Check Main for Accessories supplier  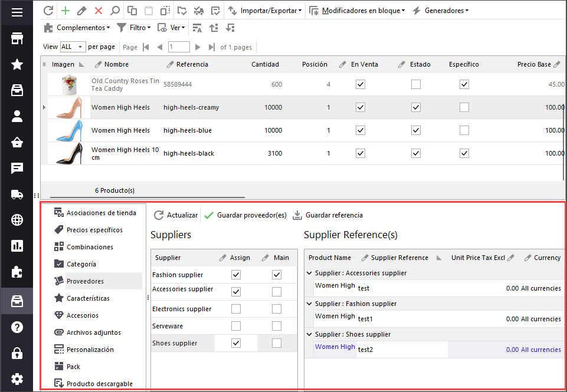pos(277,292)
